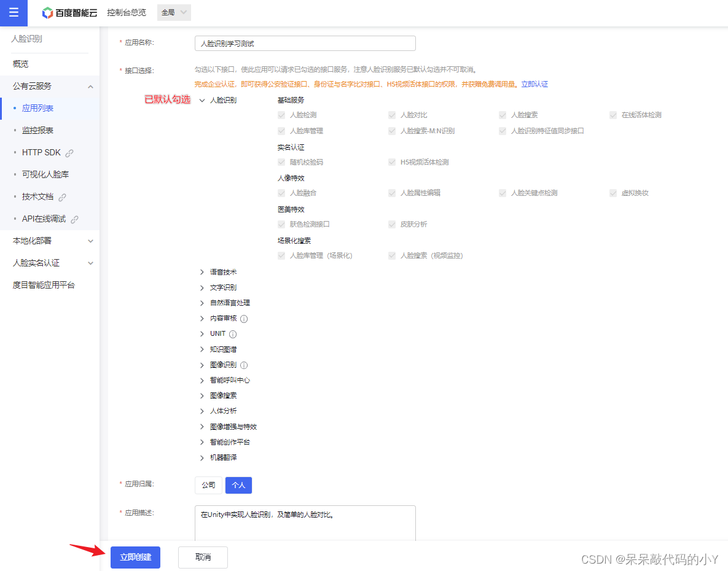
Task: Collapse the 公有云服务 sidebar section
Action: pyautogui.click(x=90, y=87)
